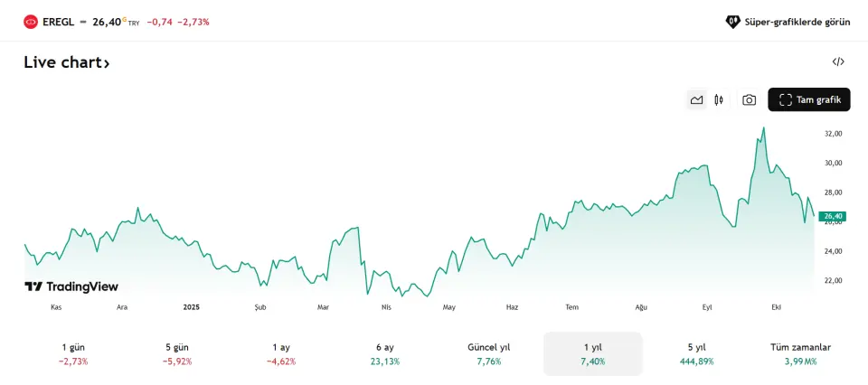
Task: Select the 5 gün time range
Action: (x=177, y=353)
